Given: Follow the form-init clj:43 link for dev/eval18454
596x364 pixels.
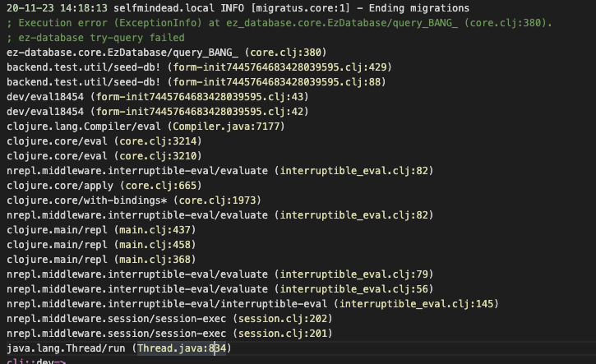Looking at the screenshot, I should pos(200,97).
